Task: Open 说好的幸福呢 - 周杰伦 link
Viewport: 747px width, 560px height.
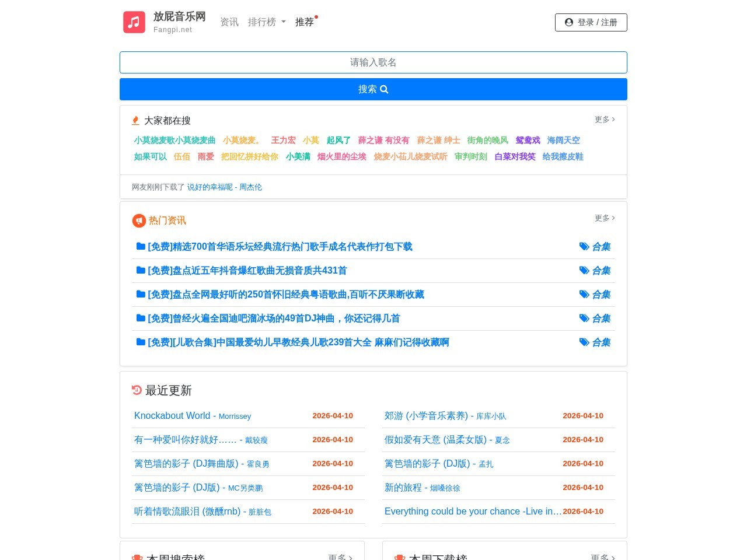Action: (225, 187)
